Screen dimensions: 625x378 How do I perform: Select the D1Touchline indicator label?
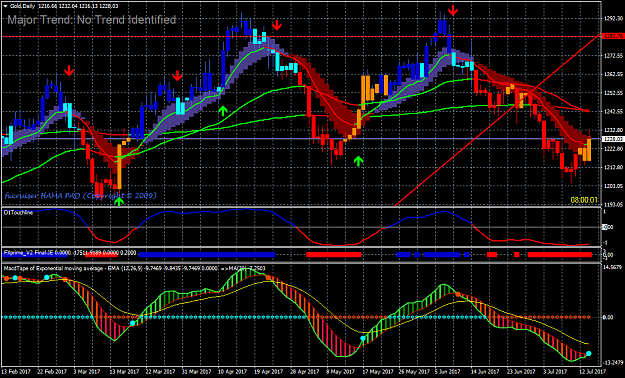[18, 213]
